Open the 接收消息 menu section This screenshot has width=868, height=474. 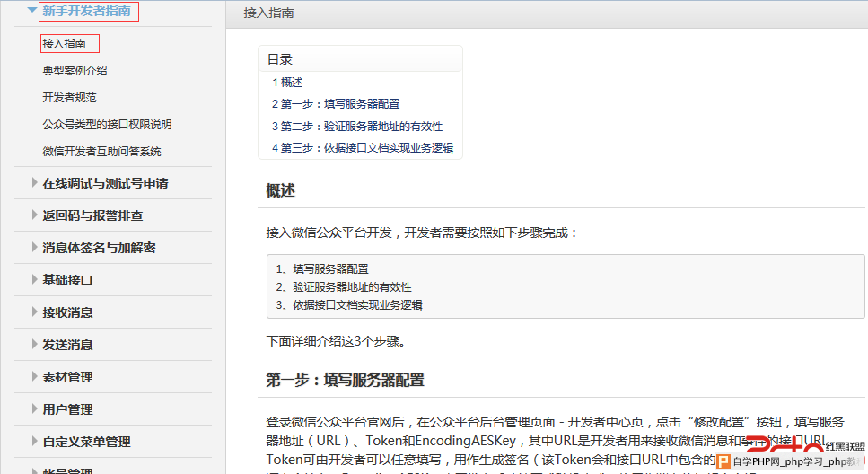tap(67, 312)
